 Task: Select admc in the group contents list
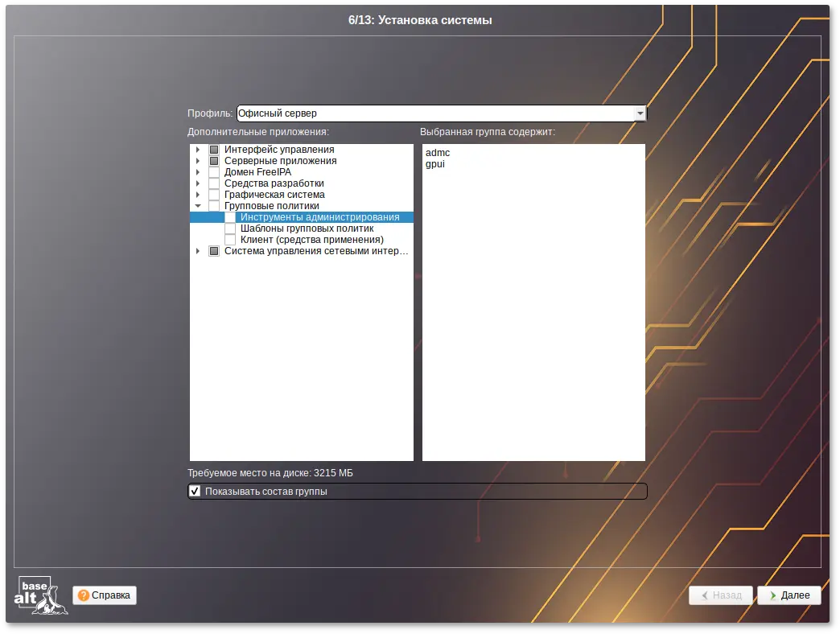[438, 153]
